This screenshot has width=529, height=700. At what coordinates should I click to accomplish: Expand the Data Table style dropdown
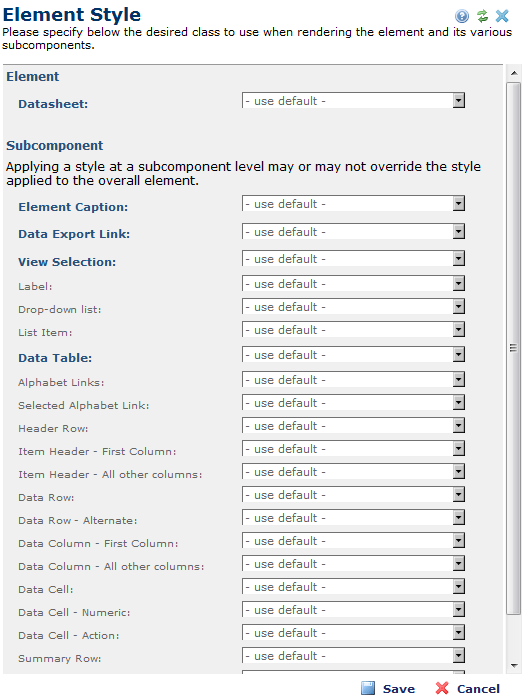tap(354, 354)
